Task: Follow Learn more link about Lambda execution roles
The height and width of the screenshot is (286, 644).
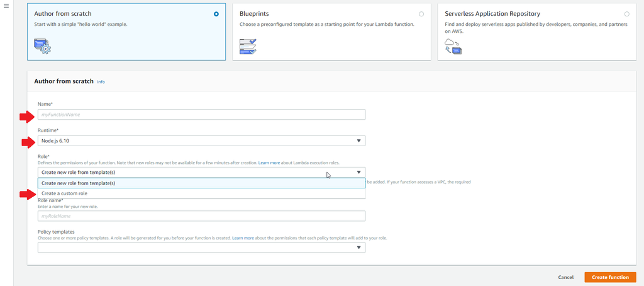Action: (269, 163)
